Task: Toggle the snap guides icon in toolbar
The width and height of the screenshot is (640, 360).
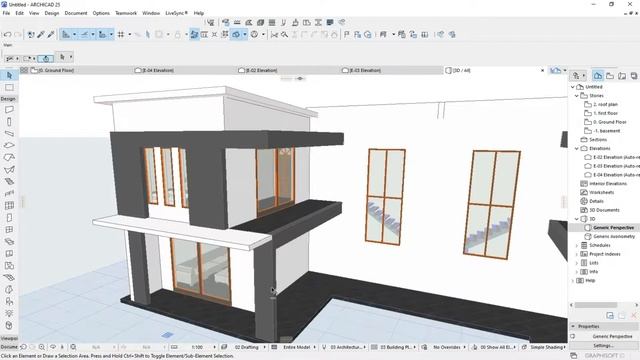Action: tap(84, 35)
